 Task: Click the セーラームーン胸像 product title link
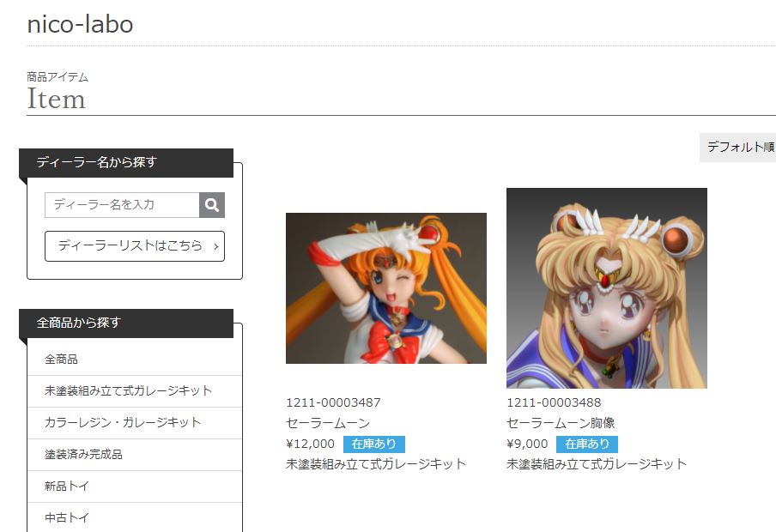point(561,423)
